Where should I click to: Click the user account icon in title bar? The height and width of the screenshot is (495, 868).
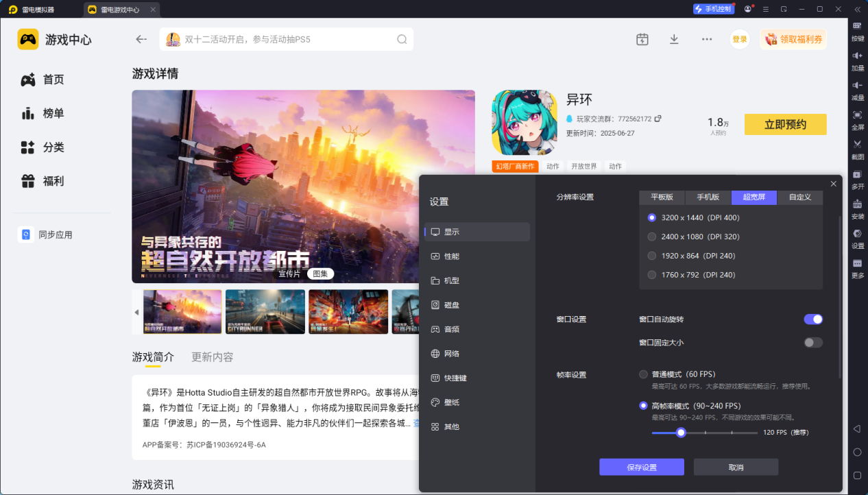pos(747,9)
